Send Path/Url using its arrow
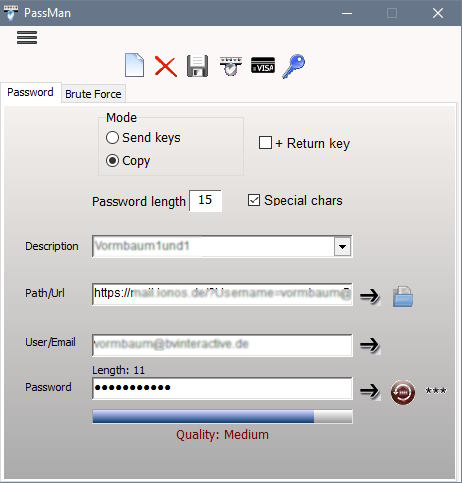Viewport: 462px width, 483px height. coord(370,296)
